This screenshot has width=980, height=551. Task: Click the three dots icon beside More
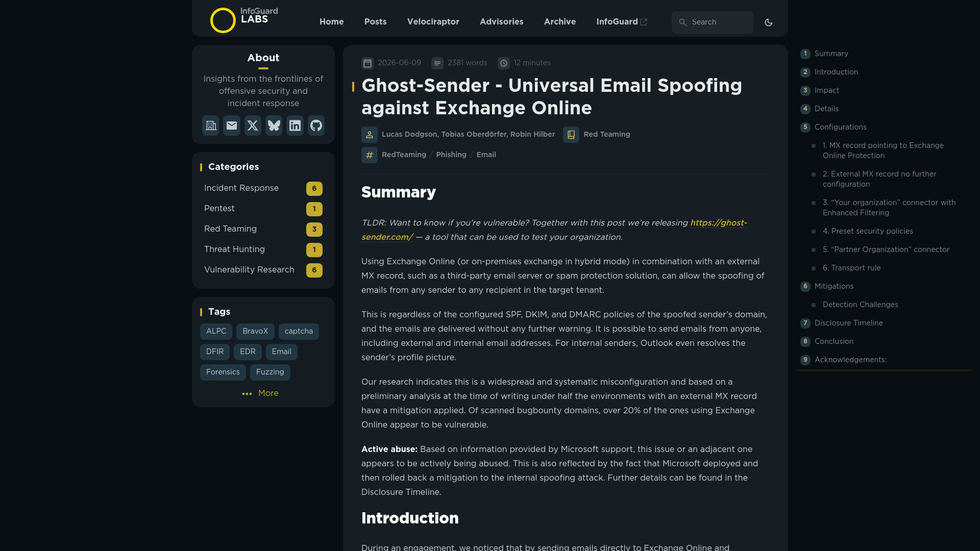(247, 394)
